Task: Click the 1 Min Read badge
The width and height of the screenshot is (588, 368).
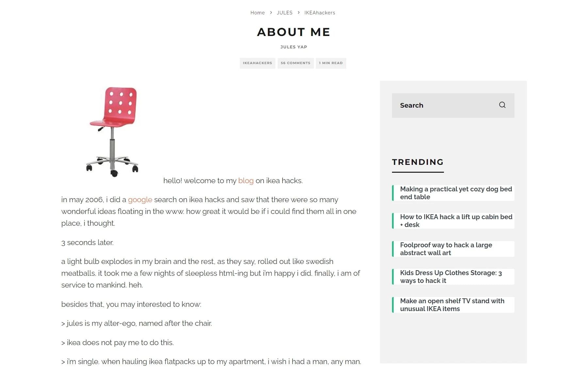Action: click(331, 63)
